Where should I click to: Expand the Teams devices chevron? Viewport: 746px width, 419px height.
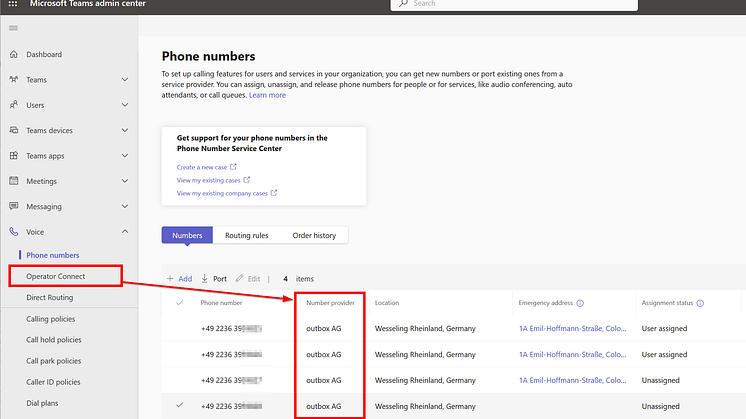[x=125, y=130]
